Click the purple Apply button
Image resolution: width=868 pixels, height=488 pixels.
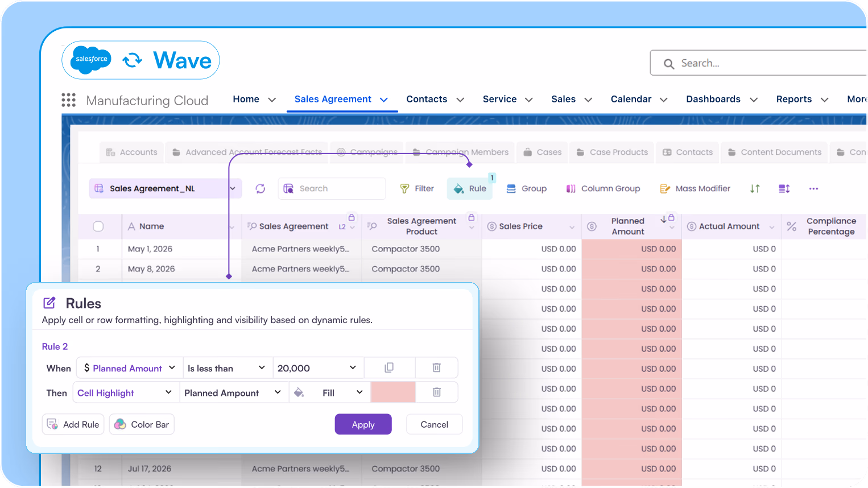click(x=363, y=424)
